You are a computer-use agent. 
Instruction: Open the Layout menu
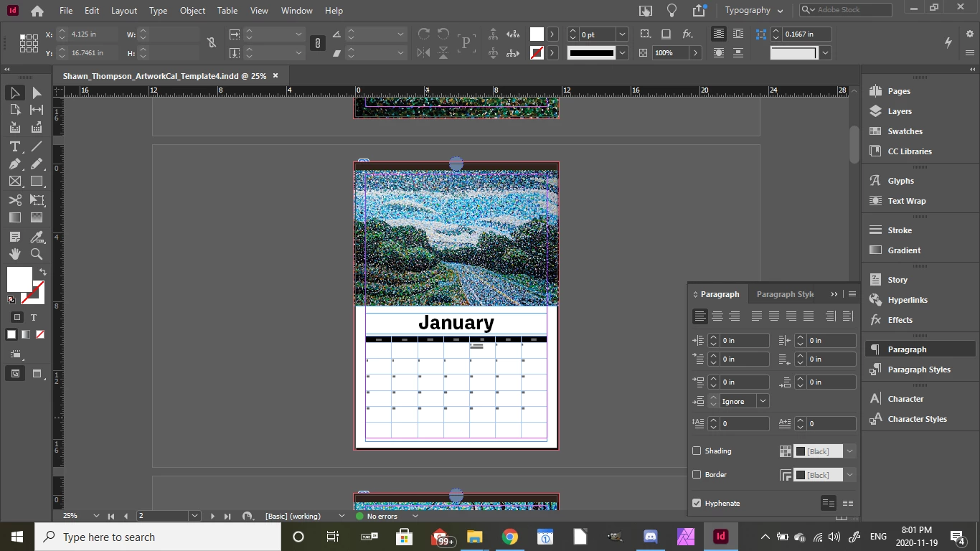[124, 11]
